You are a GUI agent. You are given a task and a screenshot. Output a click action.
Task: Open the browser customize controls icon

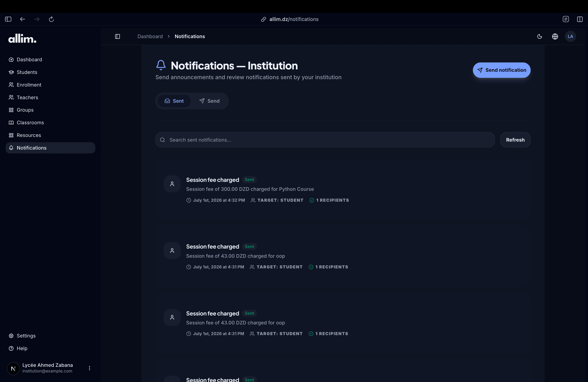(x=565, y=19)
